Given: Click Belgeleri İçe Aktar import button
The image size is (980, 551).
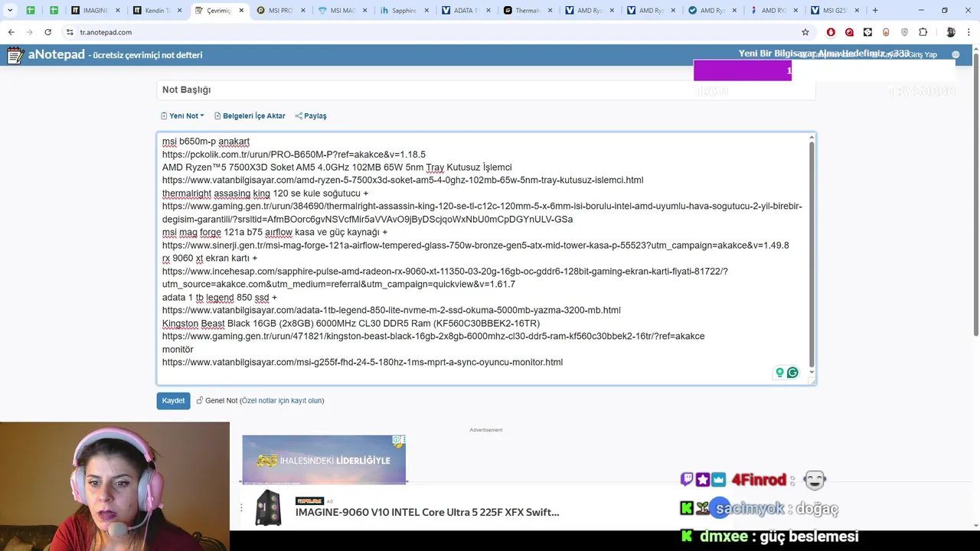Looking at the screenshot, I should point(250,116).
